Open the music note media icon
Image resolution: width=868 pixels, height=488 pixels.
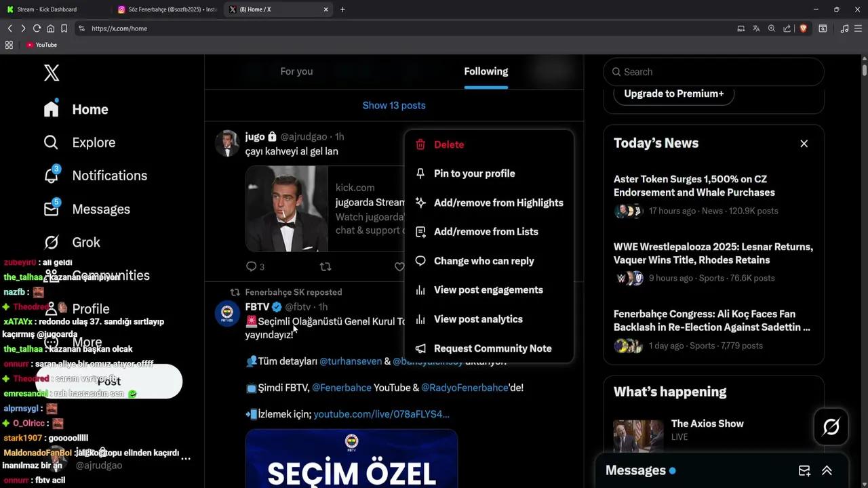(844, 28)
